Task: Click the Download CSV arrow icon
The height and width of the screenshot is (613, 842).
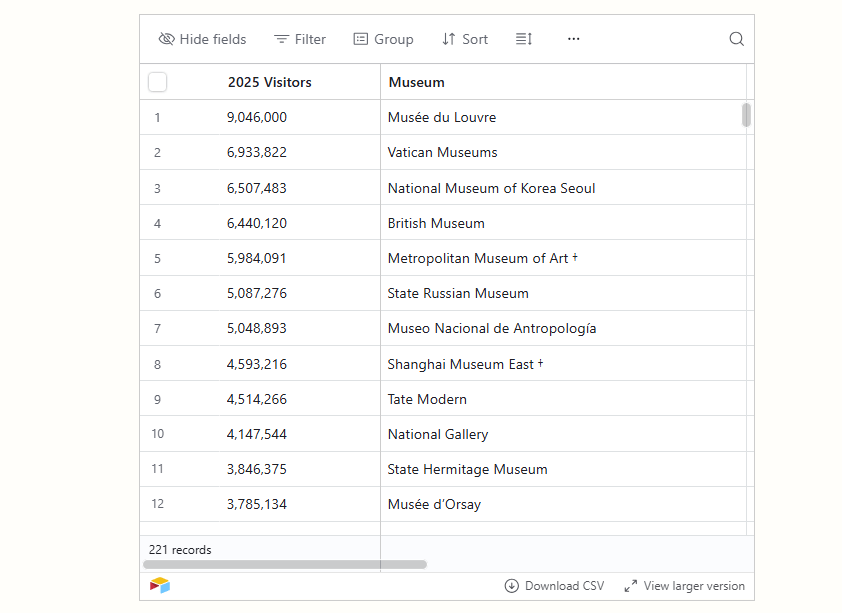Action: [x=512, y=586]
